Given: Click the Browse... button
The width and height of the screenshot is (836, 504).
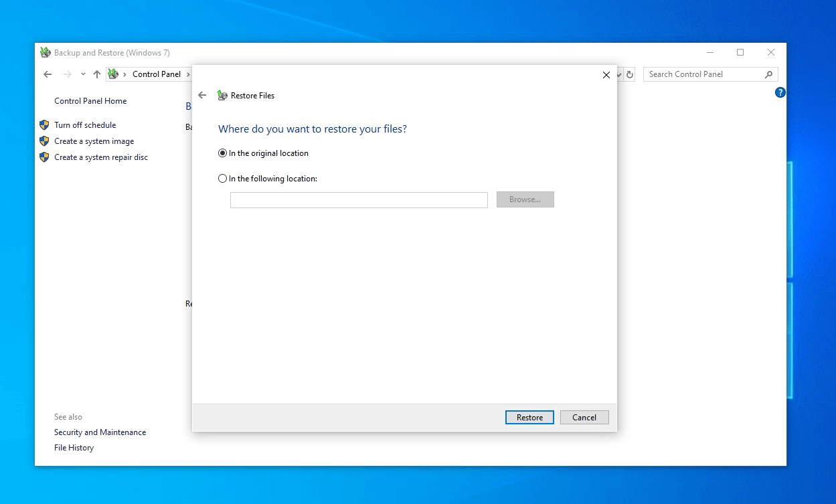Looking at the screenshot, I should (x=525, y=199).
